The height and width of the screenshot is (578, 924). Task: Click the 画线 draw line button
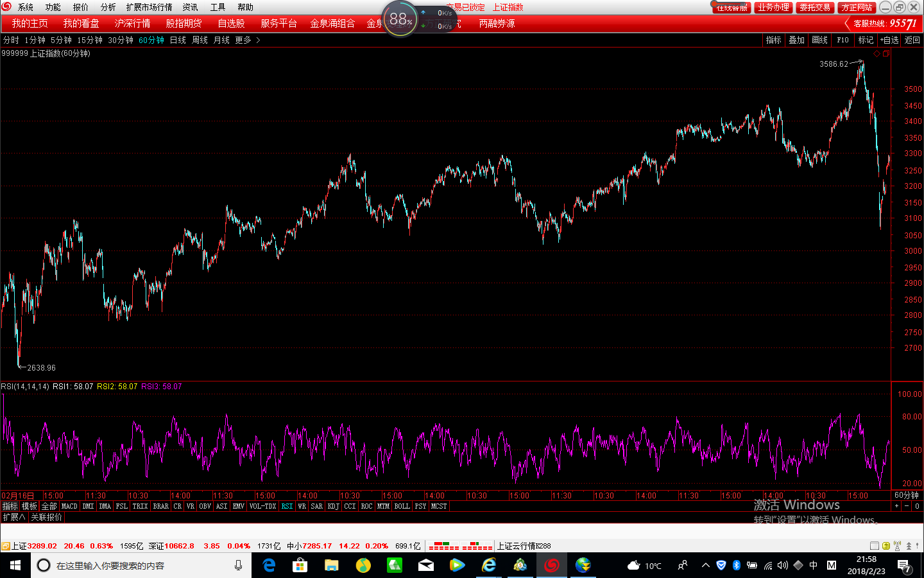[819, 40]
